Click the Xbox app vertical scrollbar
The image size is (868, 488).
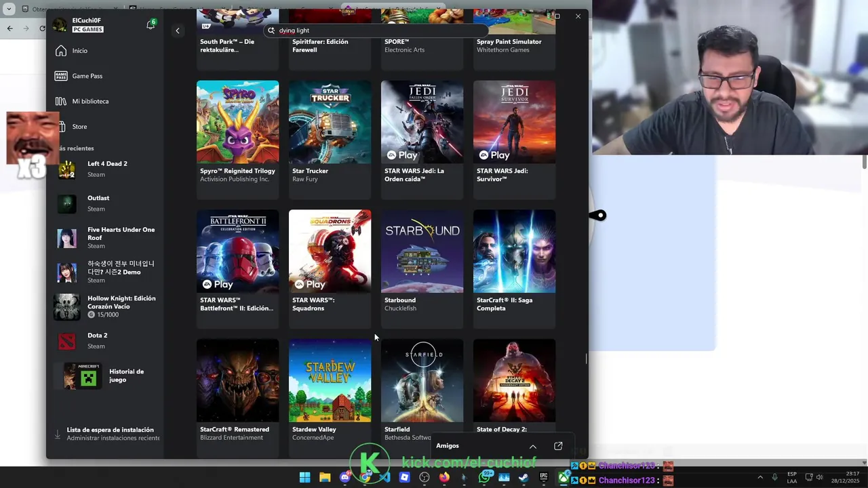[x=587, y=359]
